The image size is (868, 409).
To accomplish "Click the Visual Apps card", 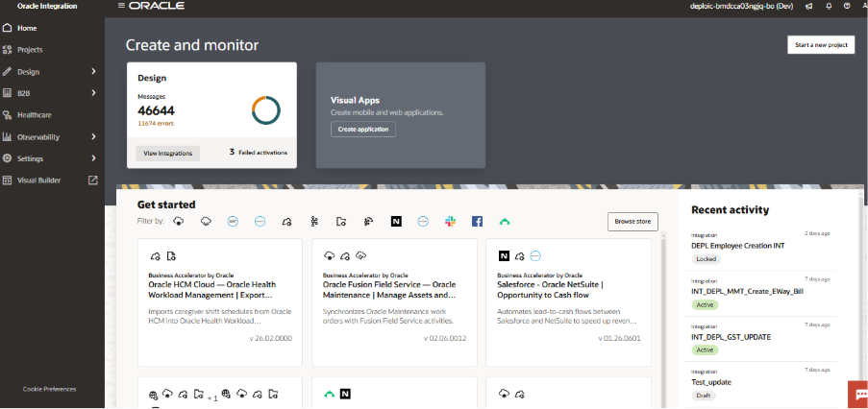I will (401, 115).
